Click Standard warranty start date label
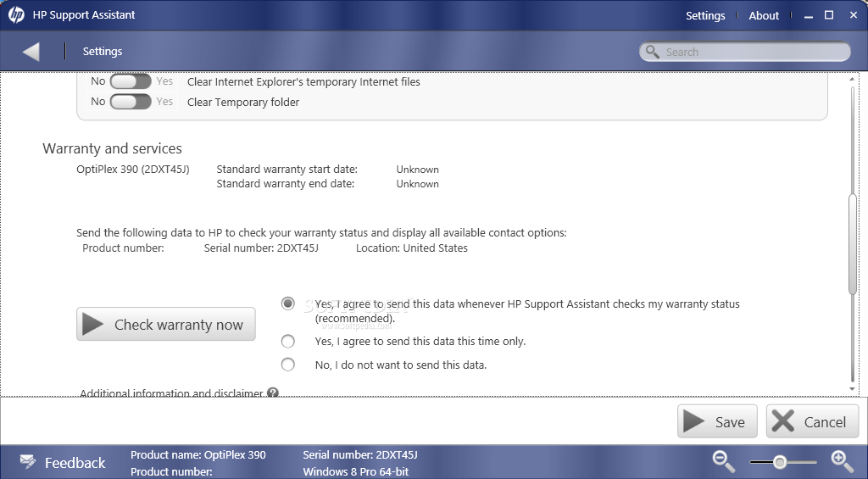 pyautogui.click(x=287, y=169)
